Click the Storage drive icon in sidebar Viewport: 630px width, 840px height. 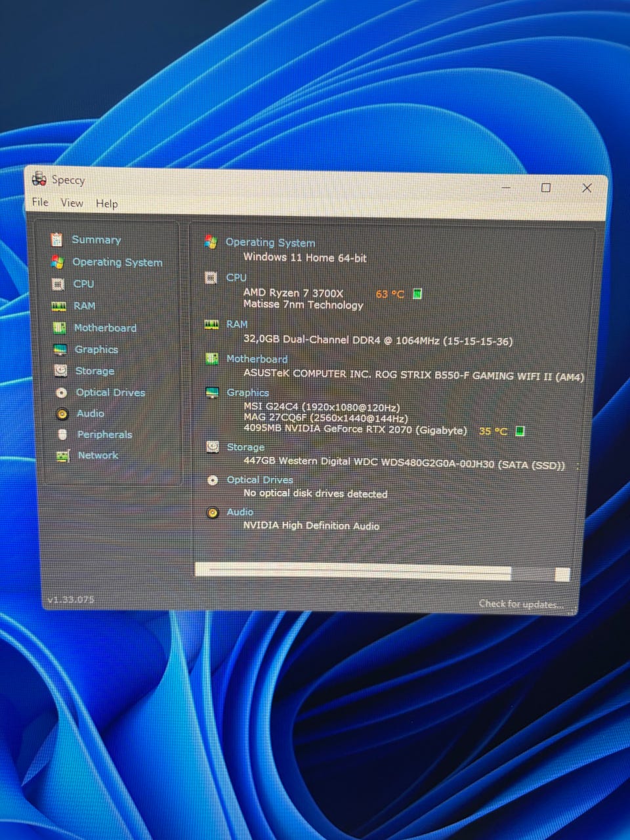tap(61, 371)
